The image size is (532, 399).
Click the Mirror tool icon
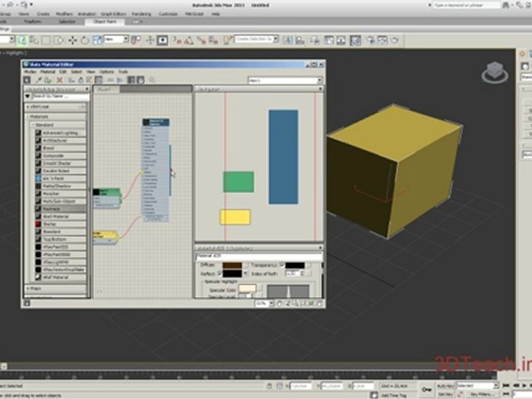[x=288, y=40]
